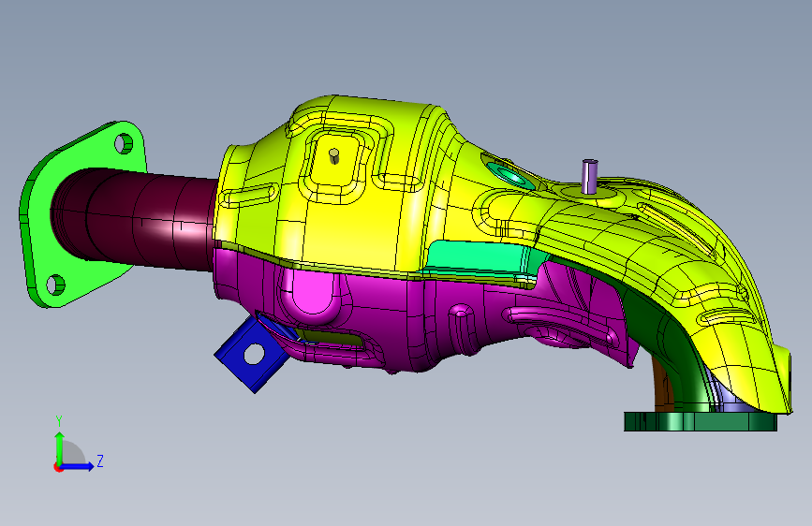The image size is (812, 526).
Task: Click the red origin ball of triad
Action: (58, 467)
